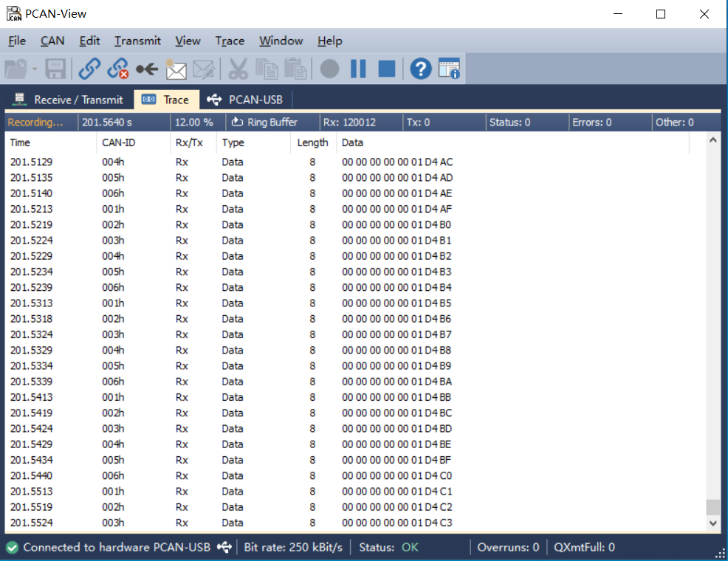Click the vertical scrollbar thumb

(x=712, y=507)
